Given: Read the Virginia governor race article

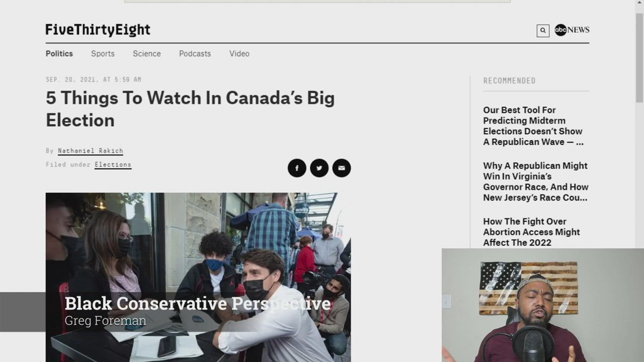Looking at the screenshot, I should pos(536,182).
